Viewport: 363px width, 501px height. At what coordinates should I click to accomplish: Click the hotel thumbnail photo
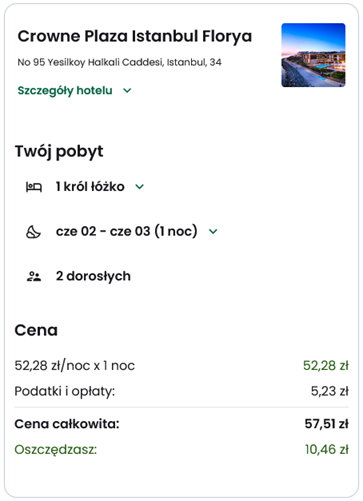(313, 55)
